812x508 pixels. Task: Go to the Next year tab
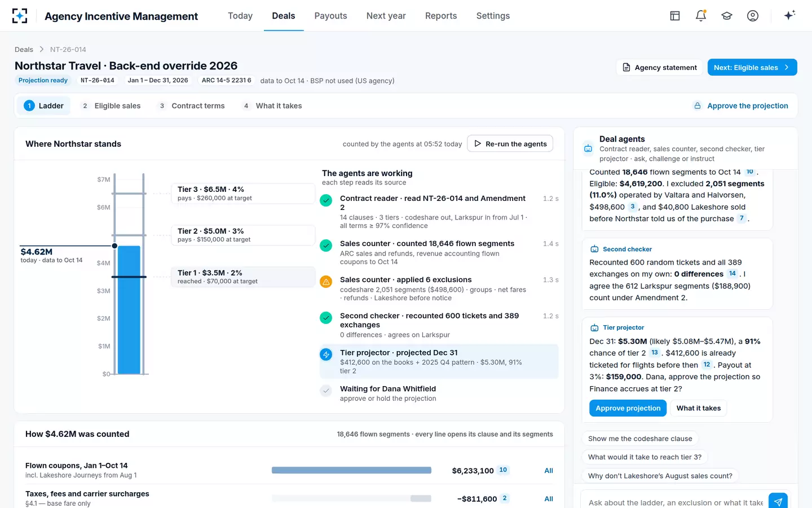click(386, 16)
